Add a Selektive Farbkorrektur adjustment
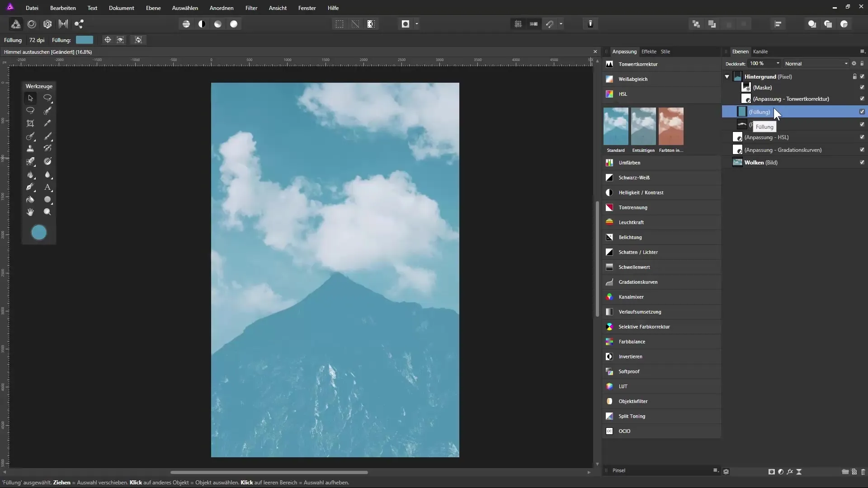This screenshot has width=868, height=488. click(x=661, y=327)
